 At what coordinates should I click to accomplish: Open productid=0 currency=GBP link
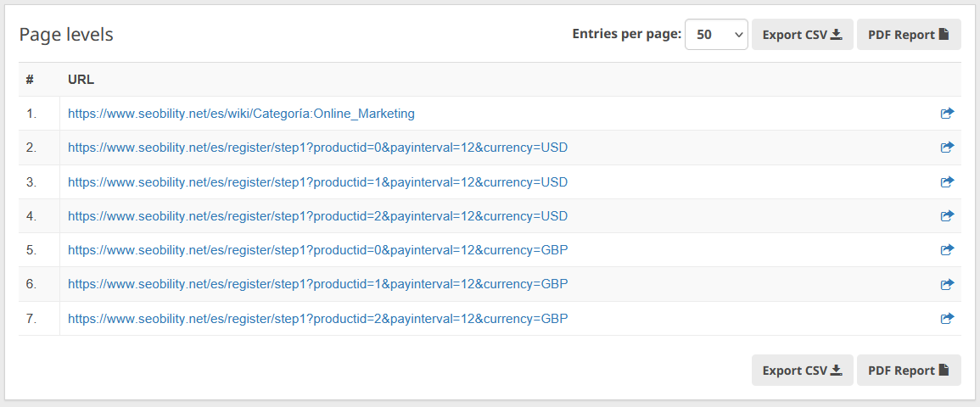[317, 250]
